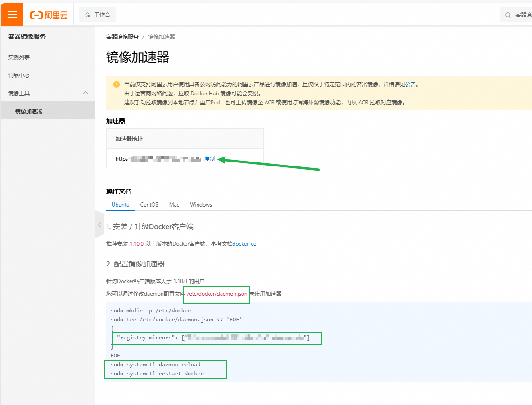
Task: Switch to the Windows tab
Action: pos(201,205)
